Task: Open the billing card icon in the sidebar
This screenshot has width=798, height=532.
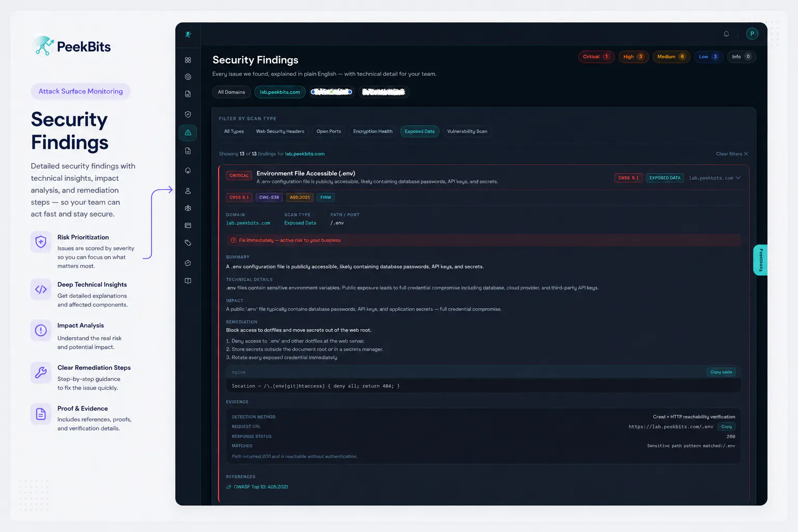Action: tap(188, 225)
